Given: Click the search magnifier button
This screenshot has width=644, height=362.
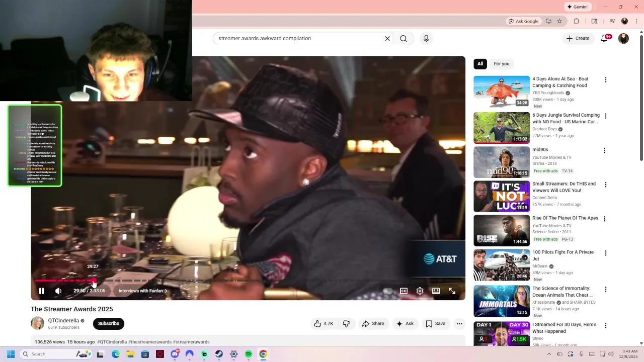Looking at the screenshot, I should pyautogui.click(x=404, y=38).
